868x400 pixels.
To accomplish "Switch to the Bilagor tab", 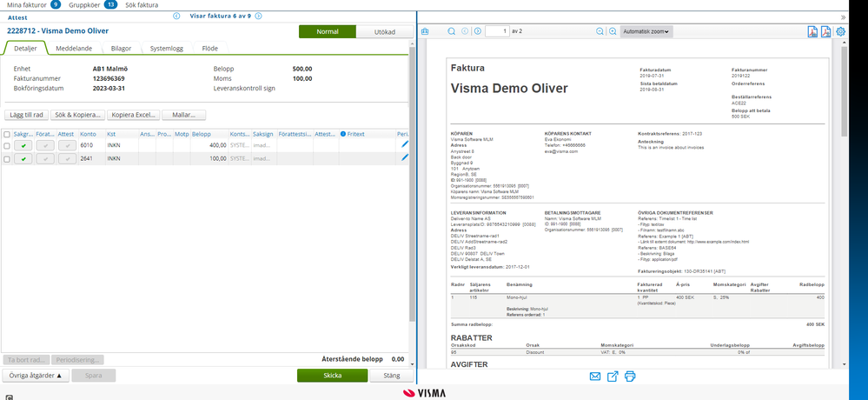I will coord(121,48).
